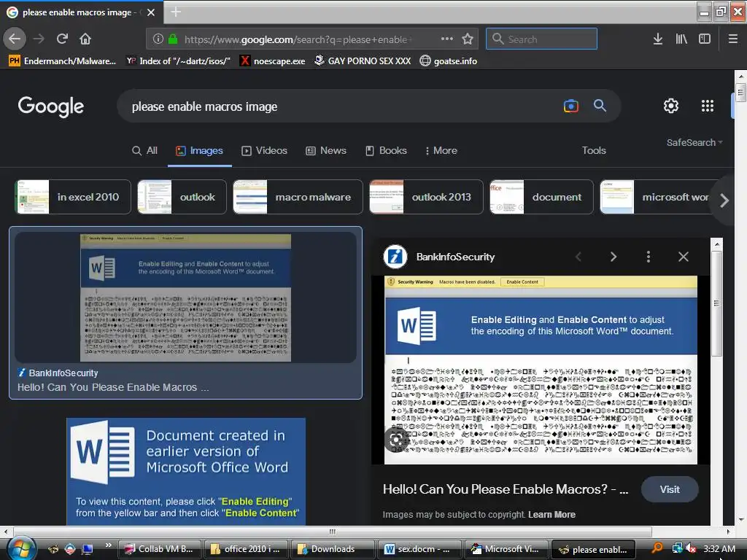The height and width of the screenshot is (560, 747).
Task: Click the Google Lens icon on the preview image
Action: click(396, 440)
